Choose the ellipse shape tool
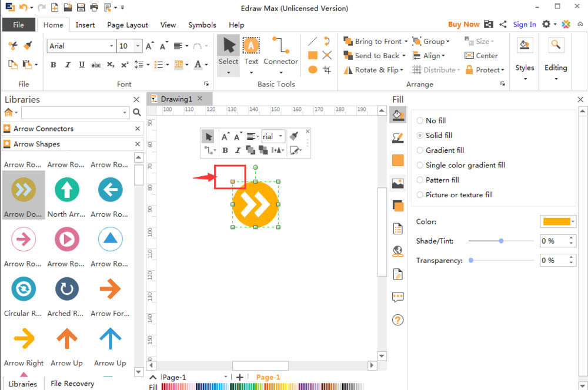588x390 pixels. pos(313,70)
